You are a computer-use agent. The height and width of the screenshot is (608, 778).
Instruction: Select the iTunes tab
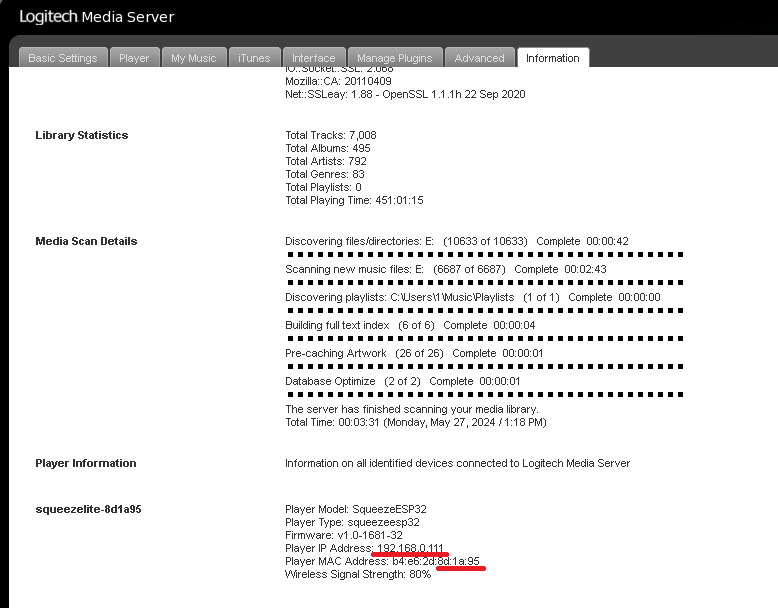(254, 58)
